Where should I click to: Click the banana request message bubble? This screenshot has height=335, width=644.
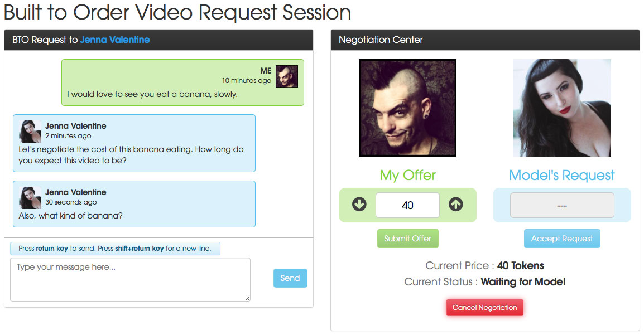pos(183,82)
